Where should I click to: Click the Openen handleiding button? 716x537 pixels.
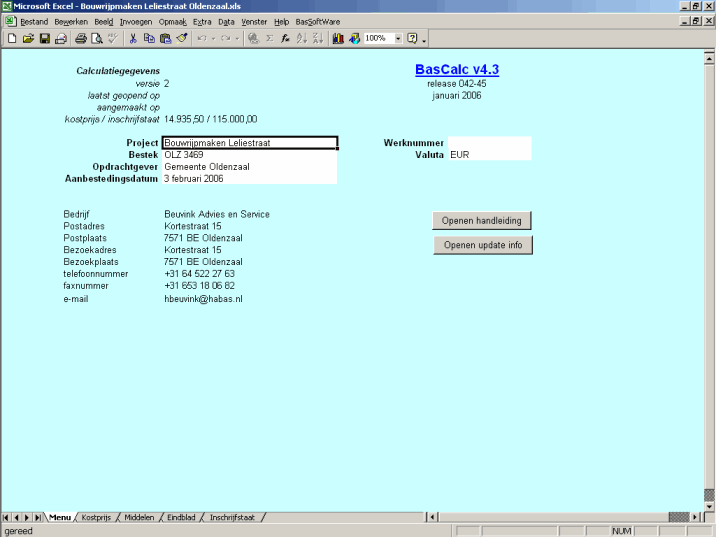click(482, 220)
